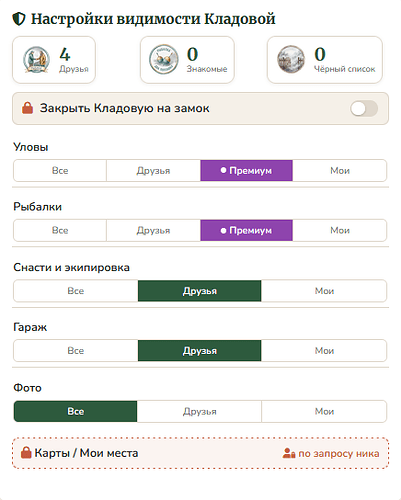
Task: Choose Друзья for Рыбалки visibility
Action: 153,230
